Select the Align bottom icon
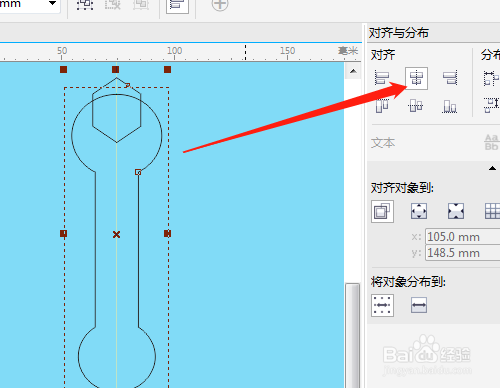This screenshot has height=388, width=500. pyautogui.click(x=450, y=106)
